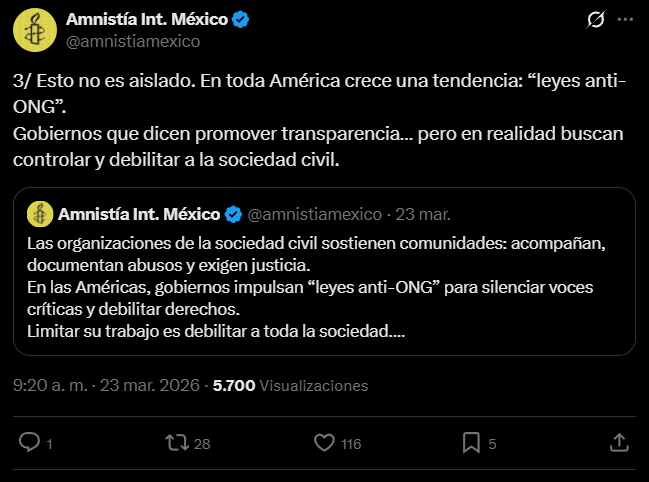649x482 pixels.
Task: Click the @amnistiamexico handle in the quoted tweet
Action: (x=314, y=214)
